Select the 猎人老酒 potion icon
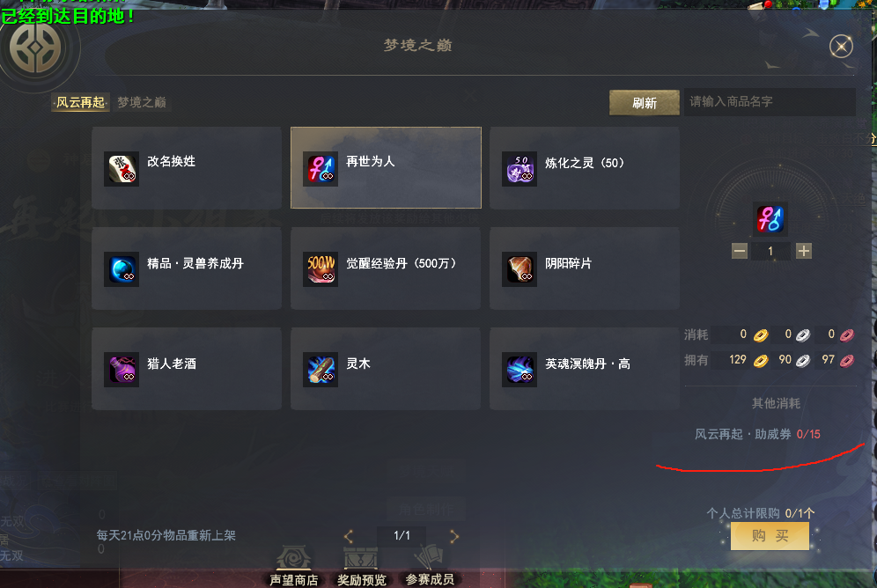The width and height of the screenshot is (877, 588). [122, 370]
